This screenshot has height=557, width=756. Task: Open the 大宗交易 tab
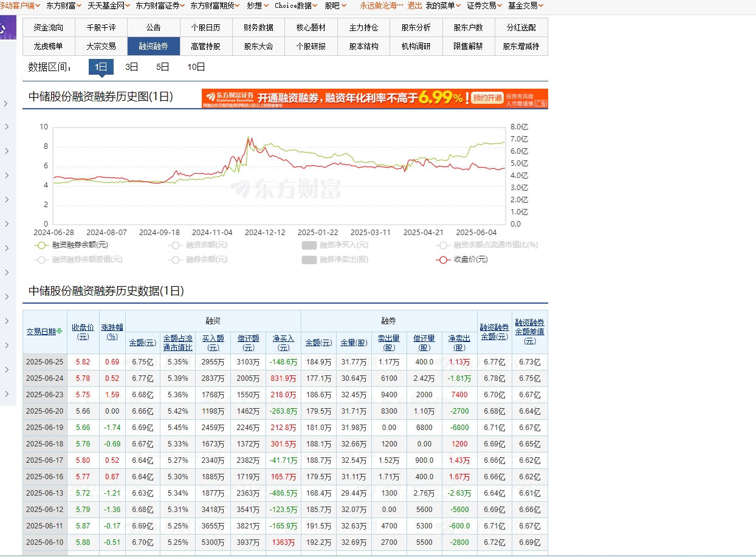click(x=101, y=46)
